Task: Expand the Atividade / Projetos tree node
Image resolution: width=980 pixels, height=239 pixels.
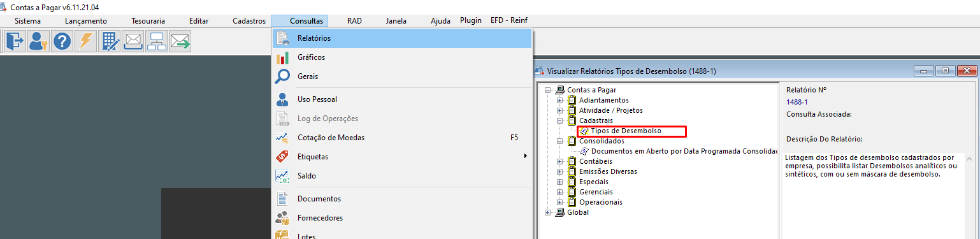Action: [x=559, y=110]
